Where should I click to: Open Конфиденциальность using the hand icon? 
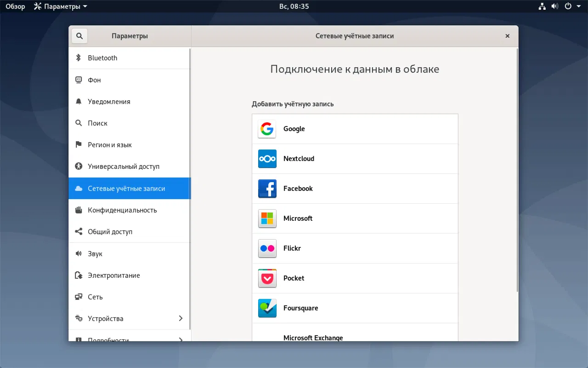coord(79,210)
